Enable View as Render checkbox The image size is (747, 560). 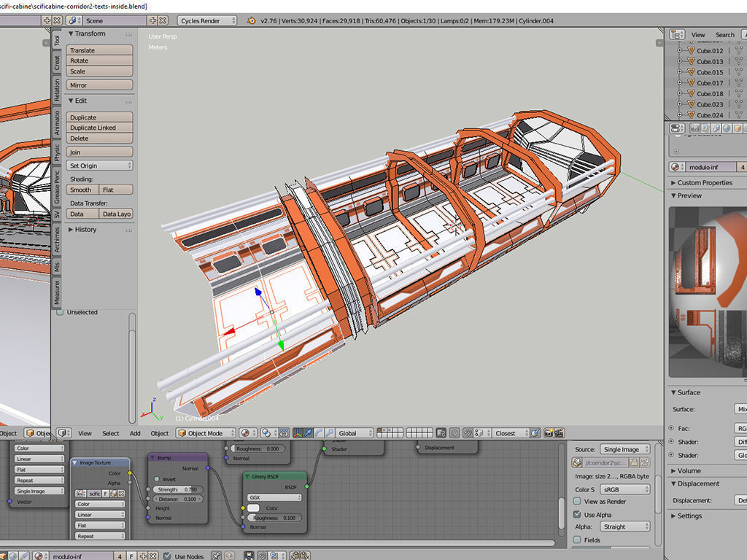[x=577, y=501]
